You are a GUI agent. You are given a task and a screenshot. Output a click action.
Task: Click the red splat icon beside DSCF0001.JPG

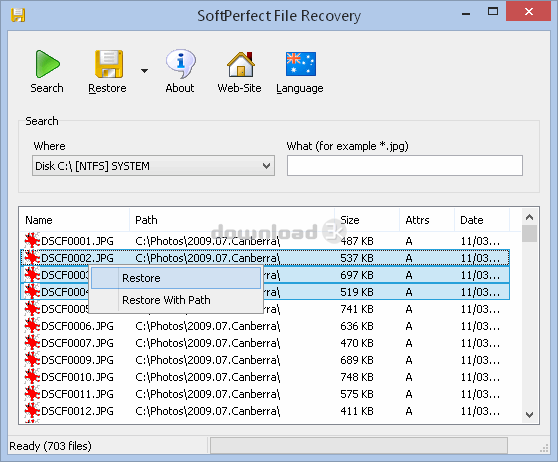point(32,241)
